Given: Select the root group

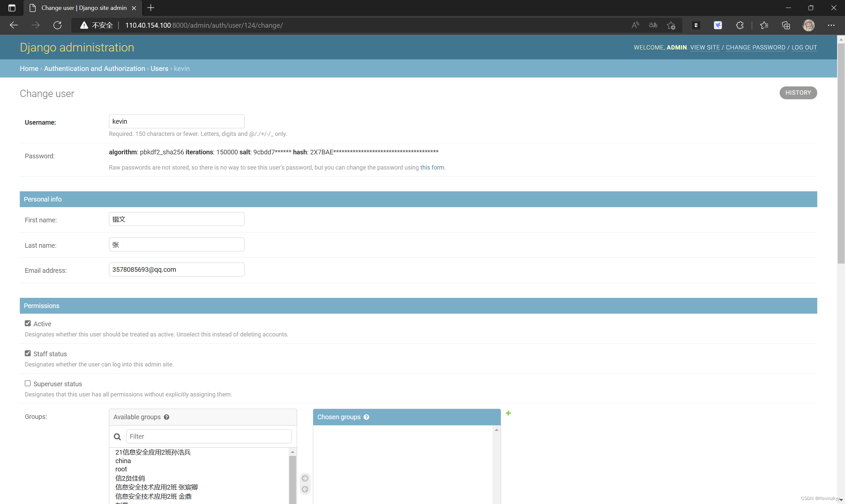Looking at the screenshot, I should pos(121,469).
